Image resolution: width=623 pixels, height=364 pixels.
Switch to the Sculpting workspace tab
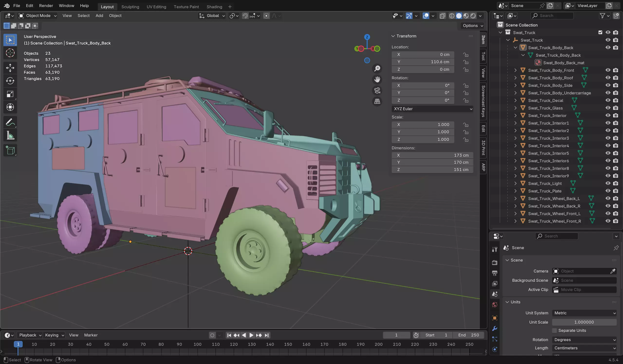pyautogui.click(x=130, y=7)
